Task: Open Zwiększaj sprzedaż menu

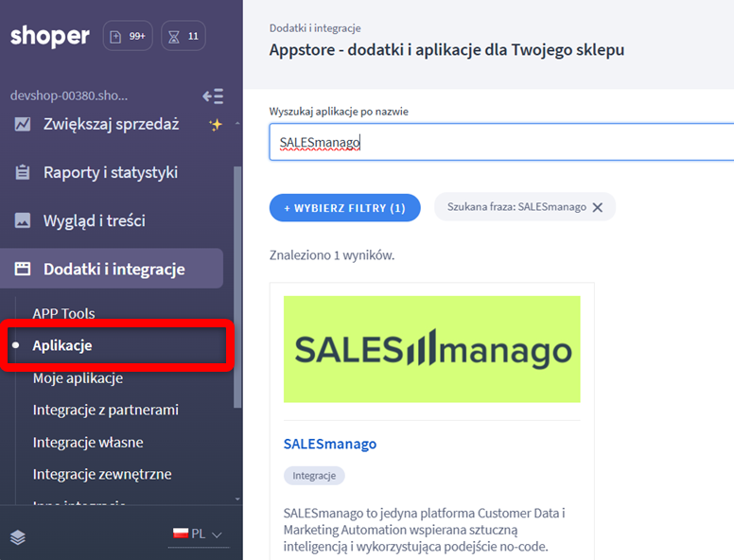Action: [x=112, y=124]
